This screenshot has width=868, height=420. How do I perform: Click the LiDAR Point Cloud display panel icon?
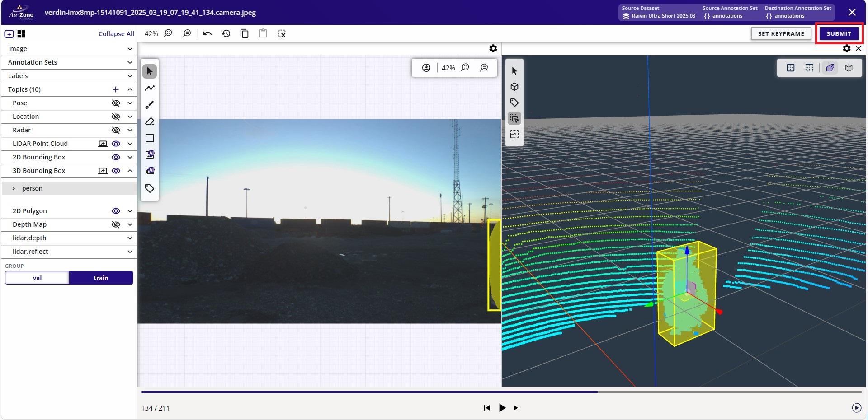103,144
